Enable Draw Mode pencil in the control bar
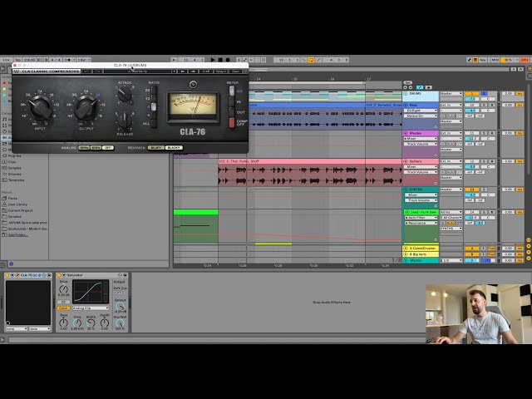 [469, 60]
